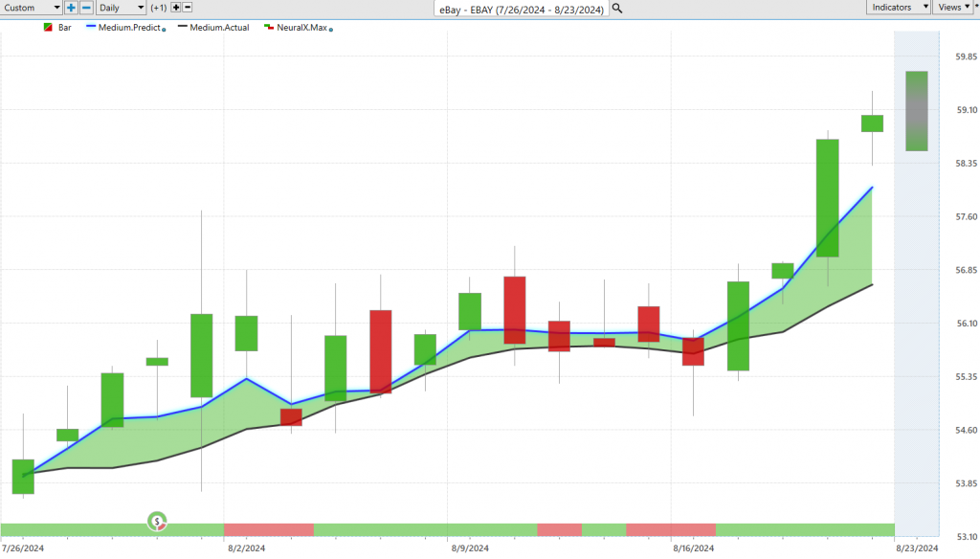Image resolution: width=980 pixels, height=559 pixels.
Task: Click the magnifier search icon beside the symbol box
Action: [617, 9]
